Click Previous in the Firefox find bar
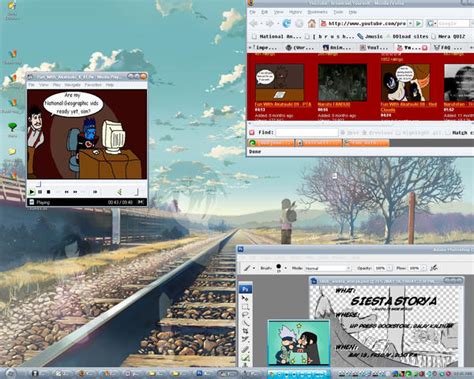The image size is (474, 379). point(378,133)
